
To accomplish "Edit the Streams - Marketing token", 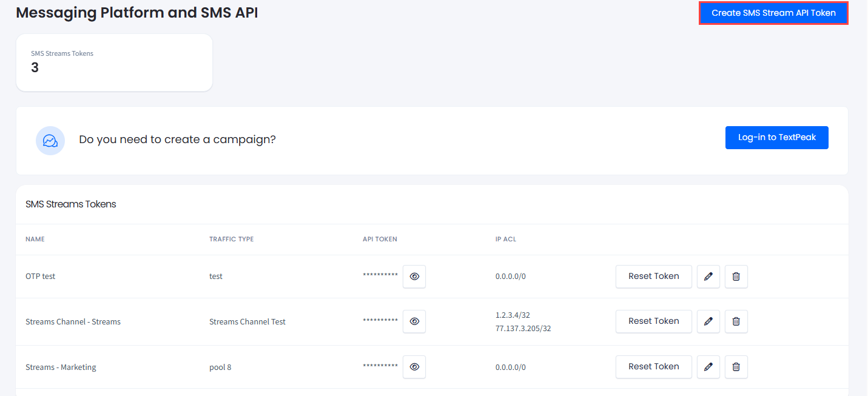I will (708, 367).
